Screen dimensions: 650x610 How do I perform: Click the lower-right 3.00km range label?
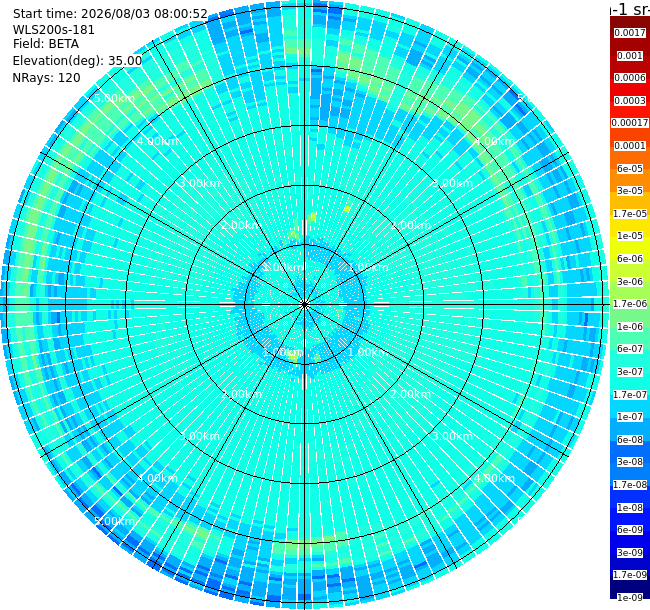tap(452, 436)
